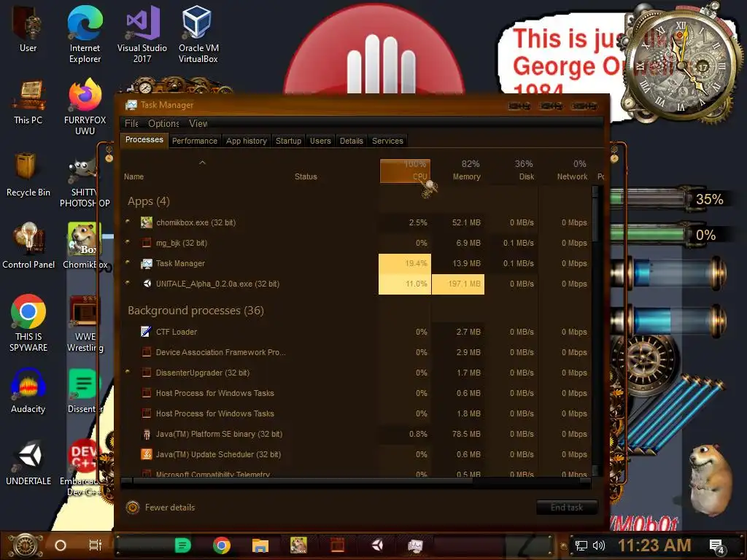Select the WWE Wrestling desktop icon

pyautogui.click(x=85, y=324)
